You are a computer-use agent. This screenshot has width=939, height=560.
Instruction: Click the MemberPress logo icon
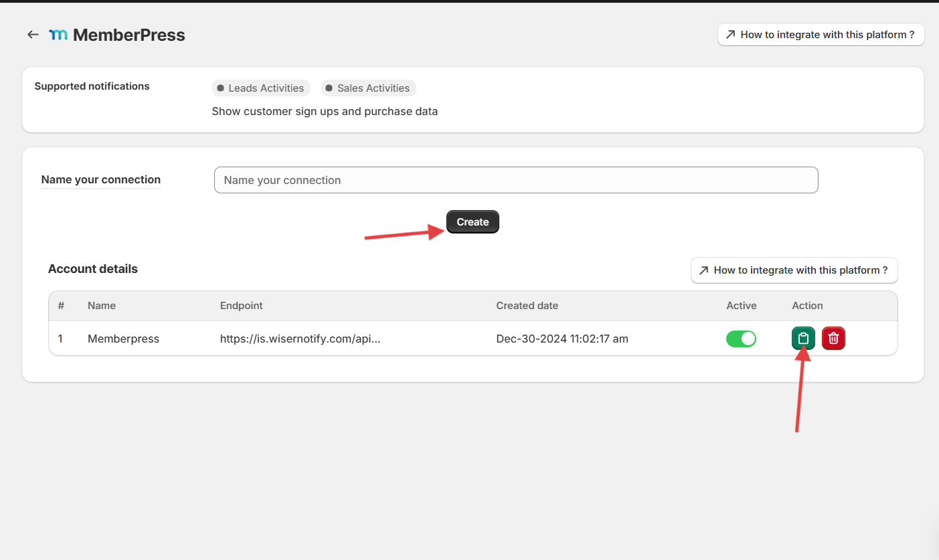pyautogui.click(x=58, y=35)
